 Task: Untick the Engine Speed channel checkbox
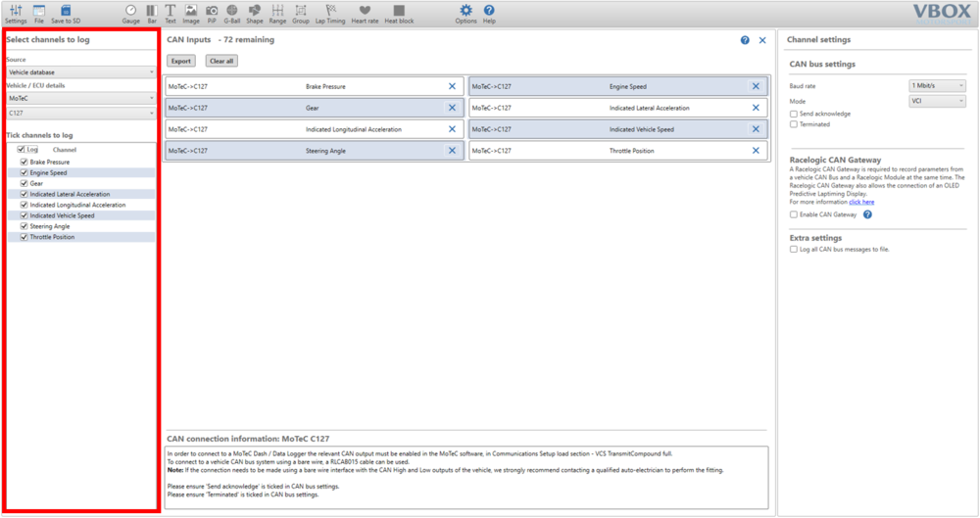24,172
